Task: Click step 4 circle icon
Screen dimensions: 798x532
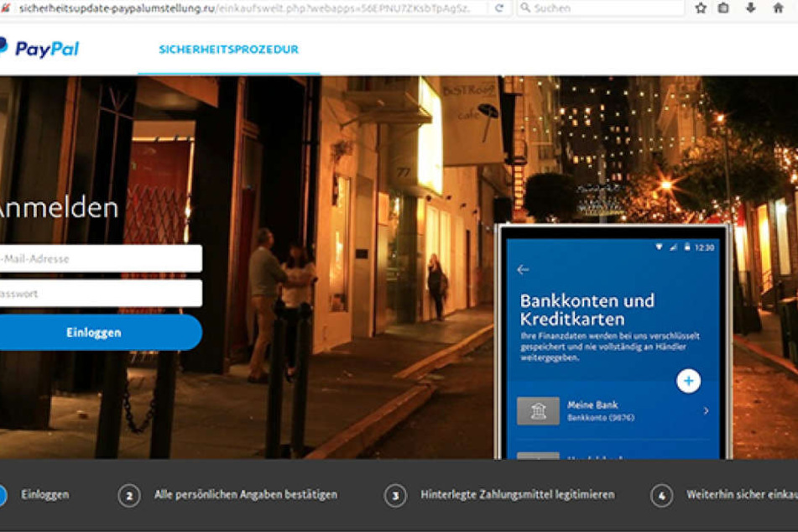Action: 661,495
